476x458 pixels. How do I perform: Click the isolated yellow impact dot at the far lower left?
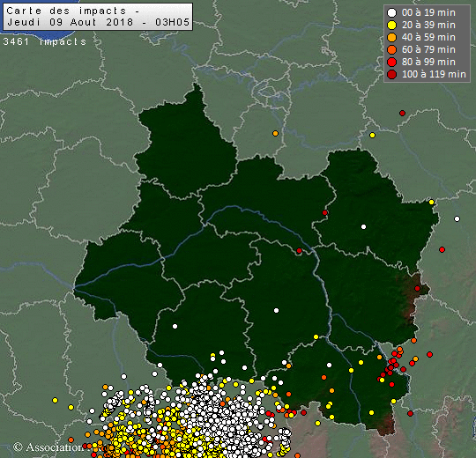(x=55, y=400)
